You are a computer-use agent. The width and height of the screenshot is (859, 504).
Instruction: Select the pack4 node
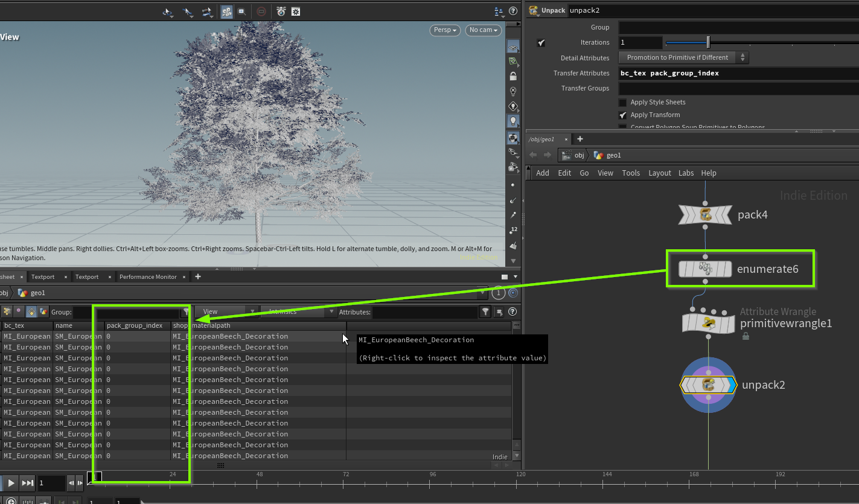tap(706, 214)
